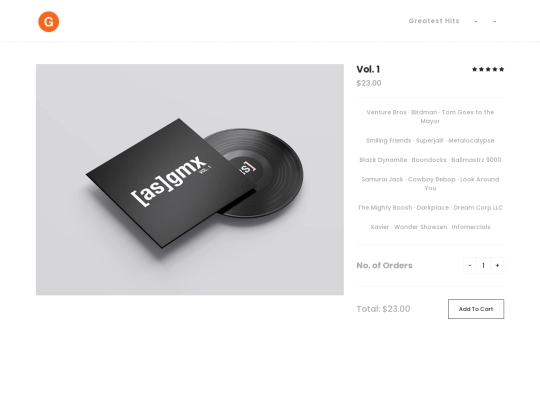Select the Mighty Boosh track line
This screenshot has width=540, height=405.
click(x=430, y=208)
